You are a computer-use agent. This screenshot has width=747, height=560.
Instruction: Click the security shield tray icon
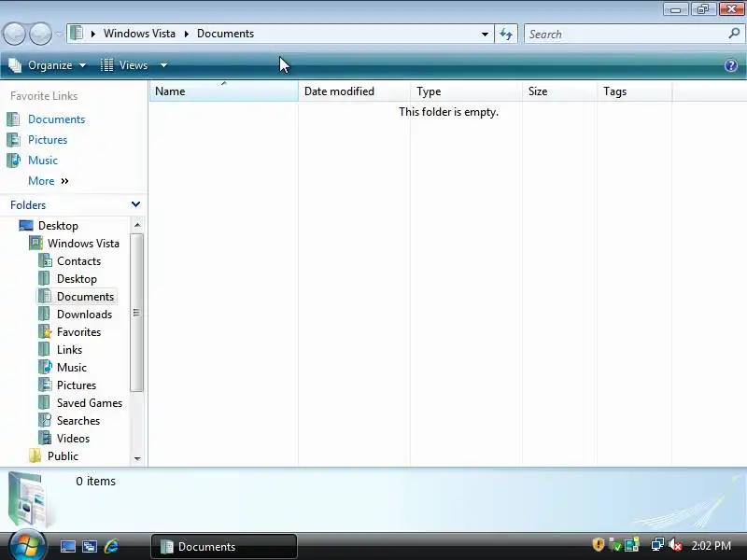[x=598, y=544]
